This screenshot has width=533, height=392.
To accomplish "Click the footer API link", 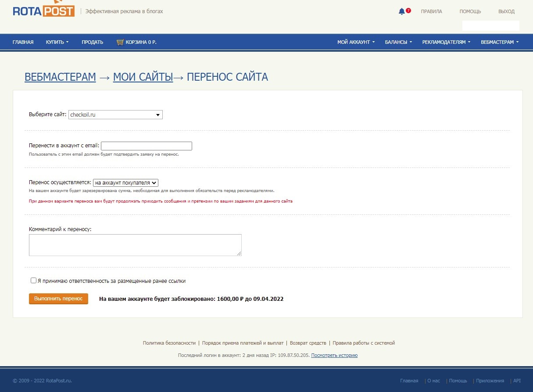I will [x=517, y=381].
